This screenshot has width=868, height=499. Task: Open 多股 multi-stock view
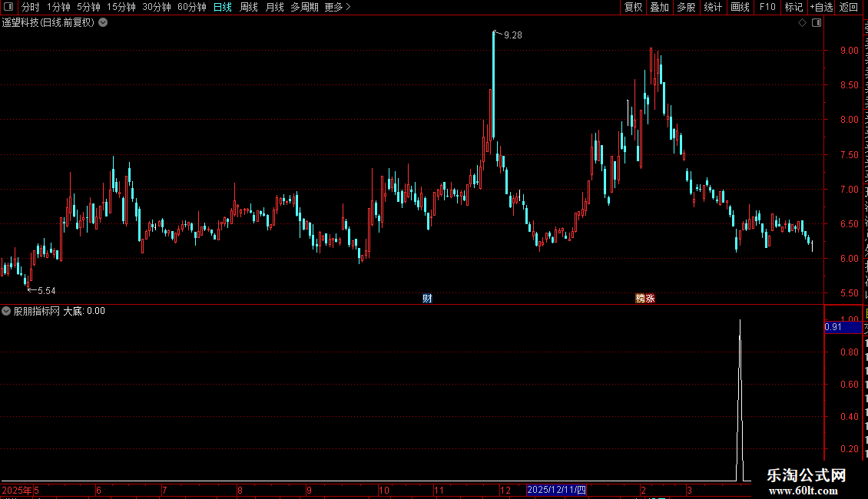[x=687, y=7]
